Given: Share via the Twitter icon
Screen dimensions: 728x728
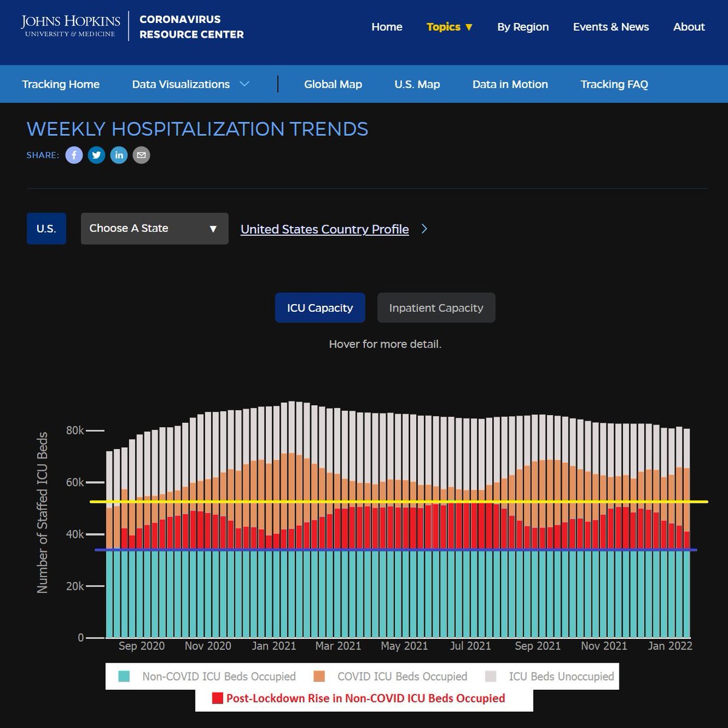Looking at the screenshot, I should pos(96,155).
